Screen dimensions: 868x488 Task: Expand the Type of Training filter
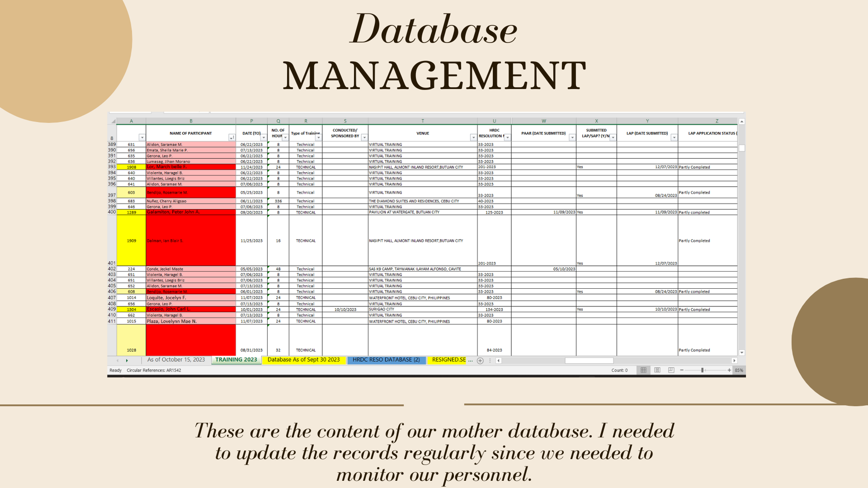[x=318, y=137]
